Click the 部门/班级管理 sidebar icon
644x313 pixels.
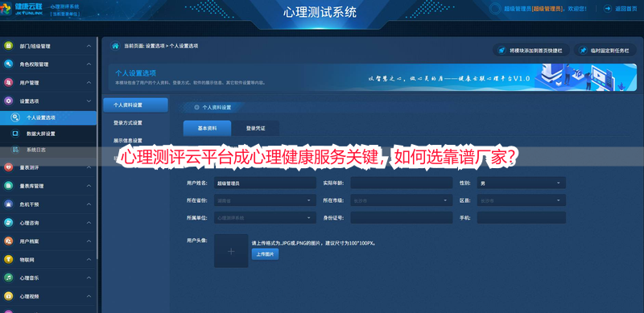point(8,46)
